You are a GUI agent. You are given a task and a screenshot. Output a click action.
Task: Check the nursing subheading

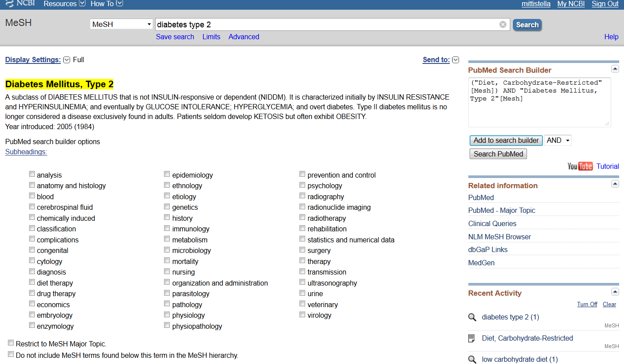point(167,271)
